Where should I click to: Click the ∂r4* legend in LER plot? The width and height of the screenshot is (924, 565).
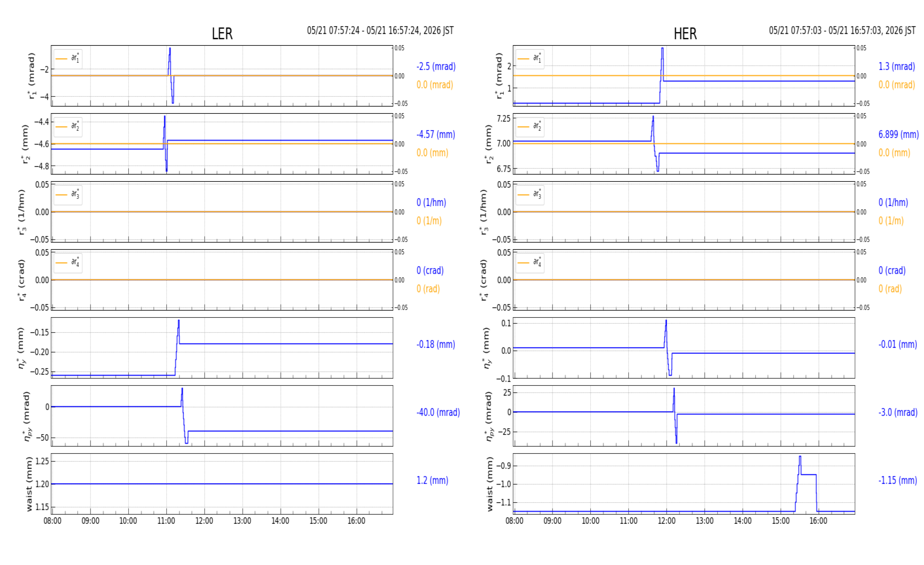click(x=68, y=262)
